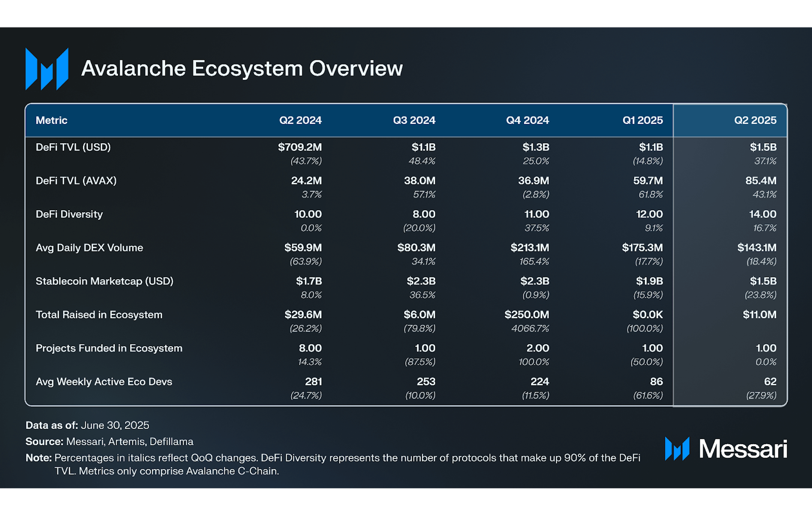The height and width of the screenshot is (515, 812).
Task: Click the '281' active devs value
Action: 314,382
